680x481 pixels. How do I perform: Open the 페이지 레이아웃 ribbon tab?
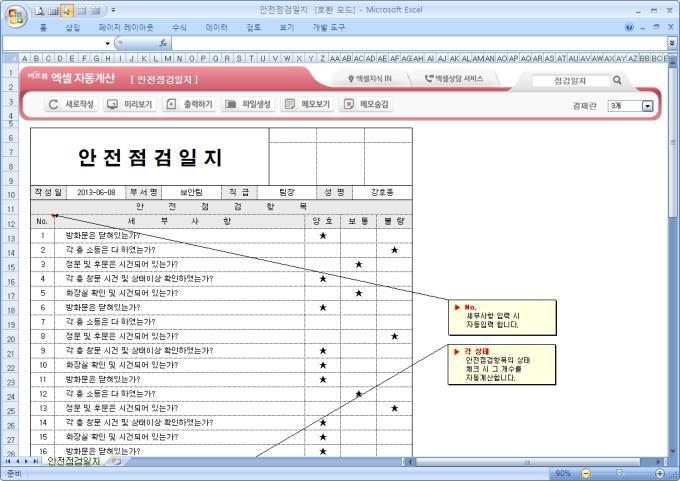(126, 27)
